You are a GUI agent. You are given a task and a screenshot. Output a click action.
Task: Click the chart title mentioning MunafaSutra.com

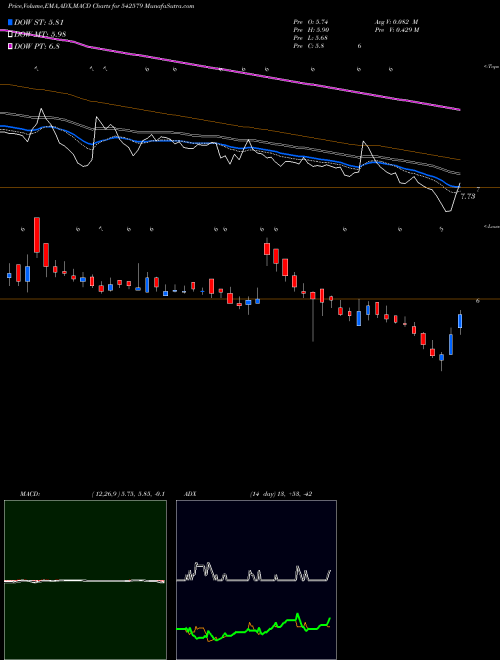(101, 6)
